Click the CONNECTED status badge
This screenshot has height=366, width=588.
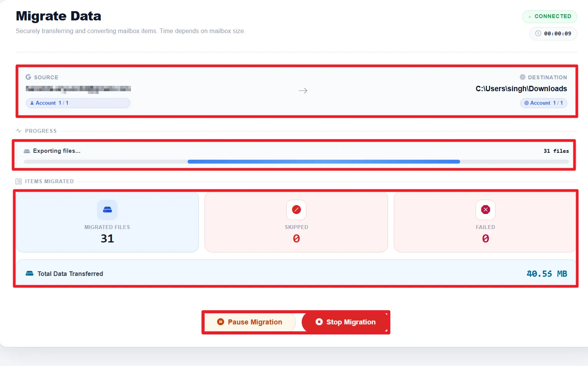tap(549, 17)
